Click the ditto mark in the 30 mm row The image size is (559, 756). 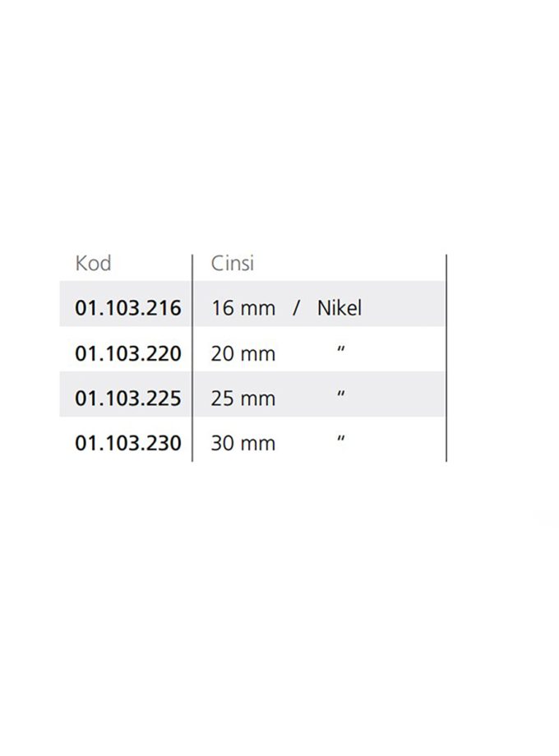(341, 441)
